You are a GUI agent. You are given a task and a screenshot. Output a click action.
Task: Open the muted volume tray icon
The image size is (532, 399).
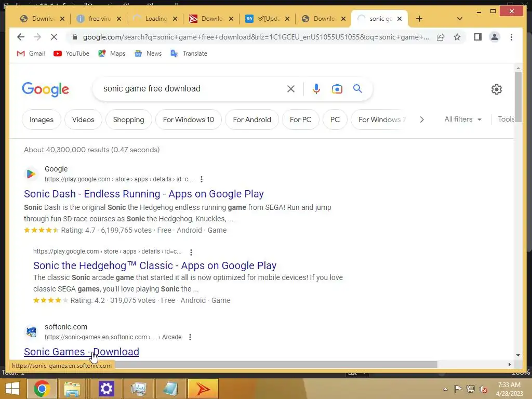483,389
